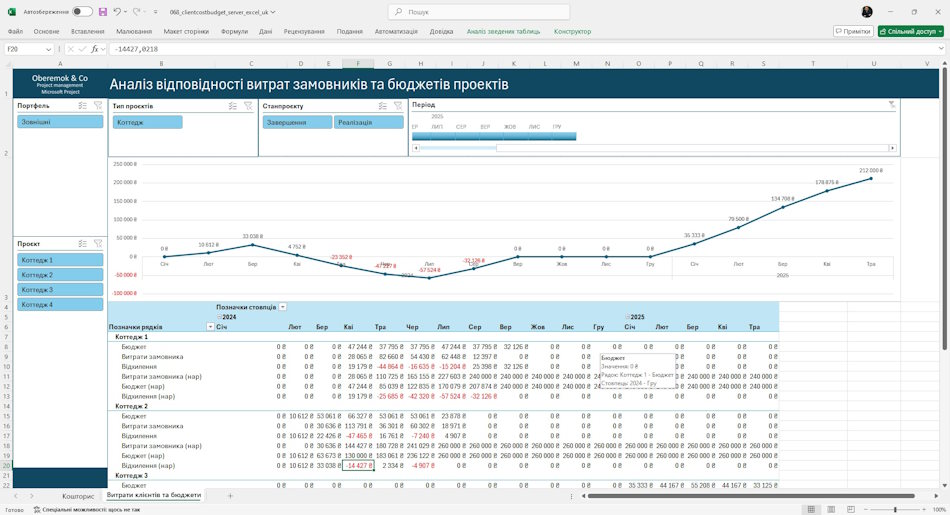
Task: Open the Дані ribbon tab
Action: (x=265, y=32)
